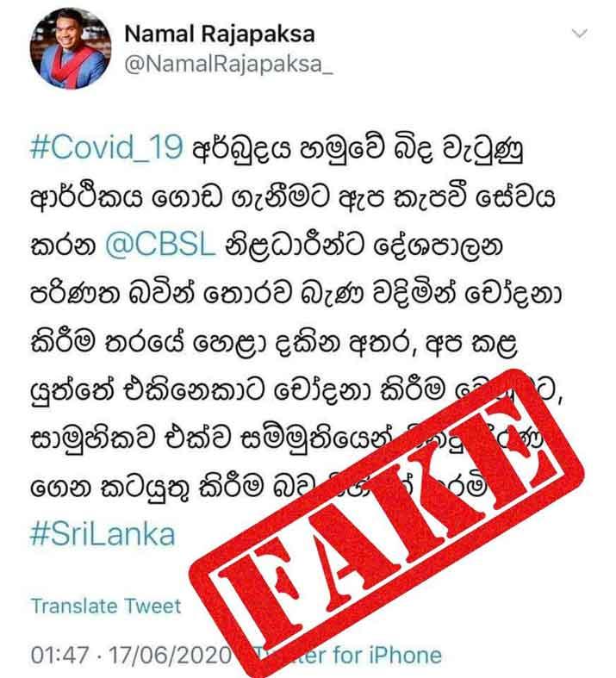Image resolution: width=616 pixels, height=678 pixels.
Task: Open the #SriLanka hashtag
Action: pos(103,534)
